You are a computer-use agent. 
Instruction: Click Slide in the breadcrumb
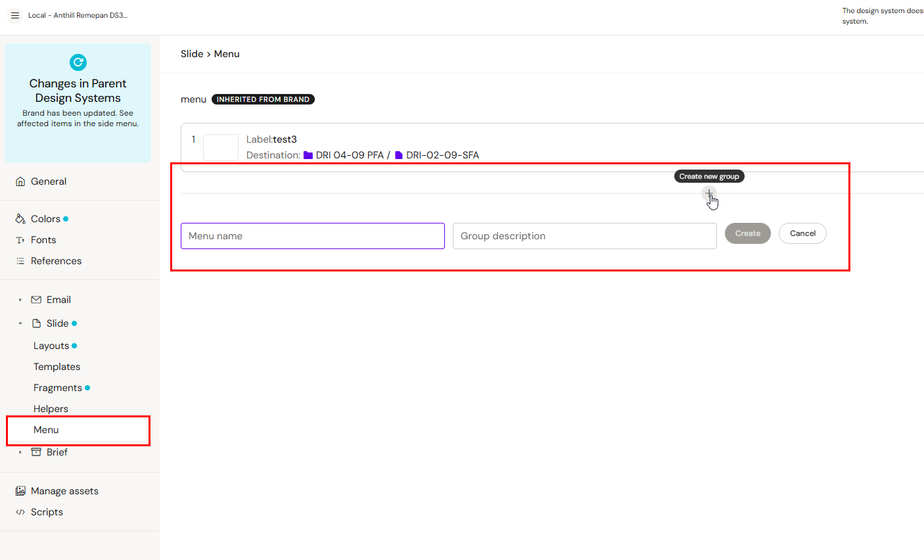tap(191, 54)
